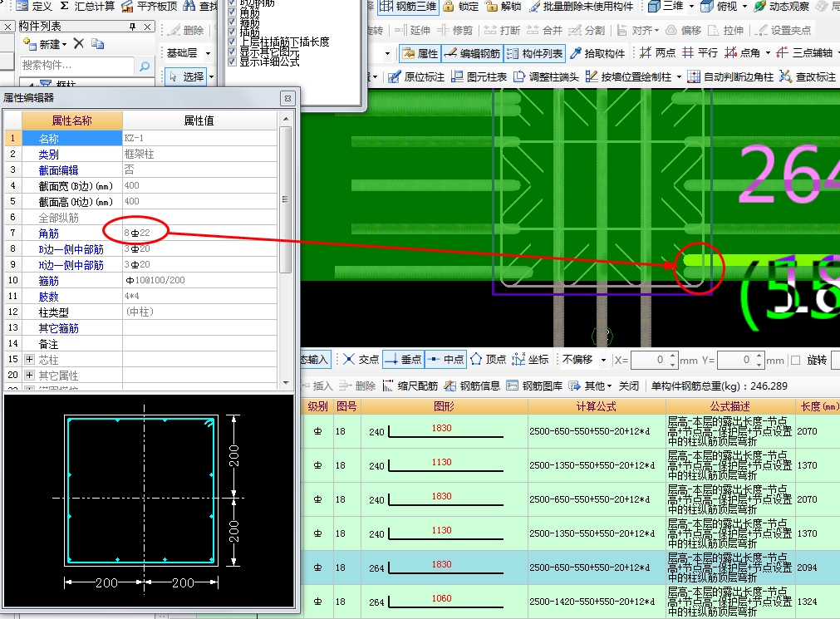Click search magnifier in component list

coord(144,66)
